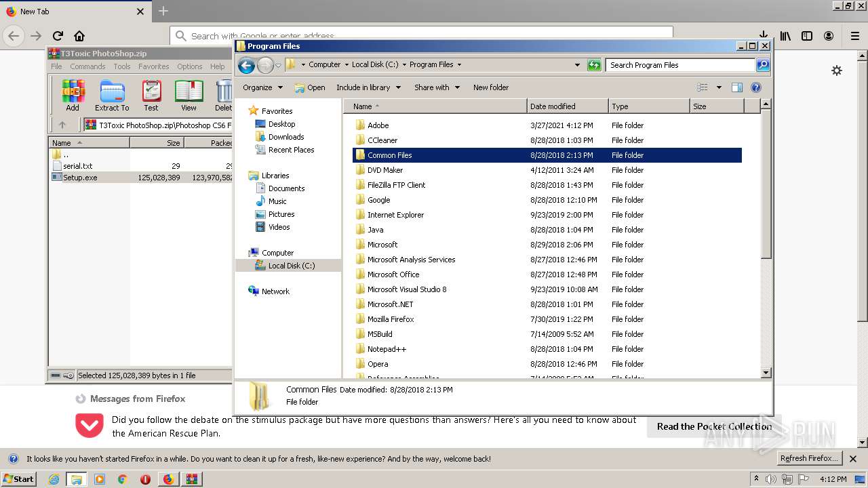Click the change view icon
This screenshot has height=488, width=868.
click(703, 87)
